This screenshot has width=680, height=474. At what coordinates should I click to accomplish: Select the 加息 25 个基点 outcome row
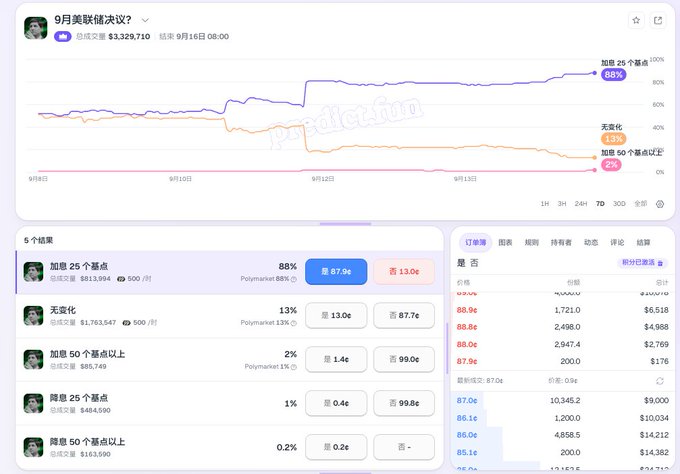(x=230, y=272)
